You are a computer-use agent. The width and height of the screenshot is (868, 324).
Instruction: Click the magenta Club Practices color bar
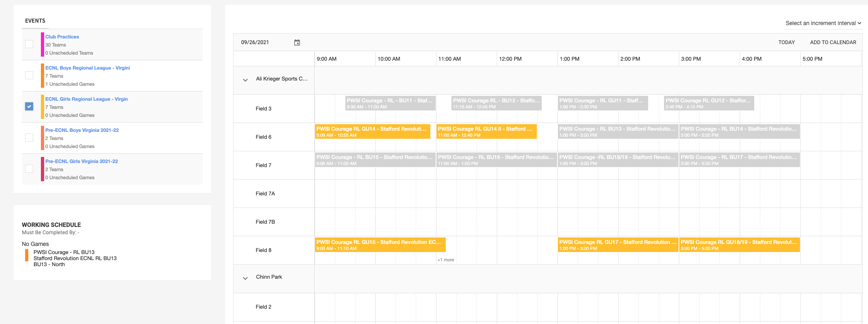point(43,44)
